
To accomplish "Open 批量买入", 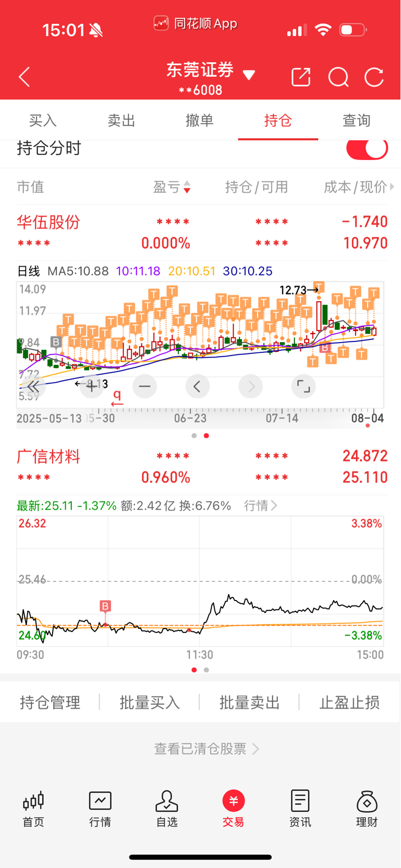I will click(150, 702).
